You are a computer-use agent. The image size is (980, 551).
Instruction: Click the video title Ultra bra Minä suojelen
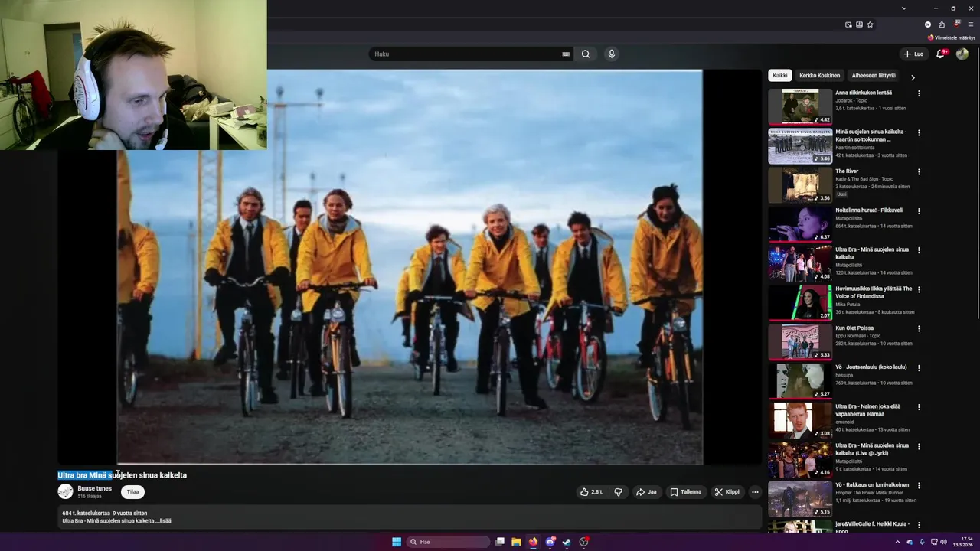(x=122, y=475)
